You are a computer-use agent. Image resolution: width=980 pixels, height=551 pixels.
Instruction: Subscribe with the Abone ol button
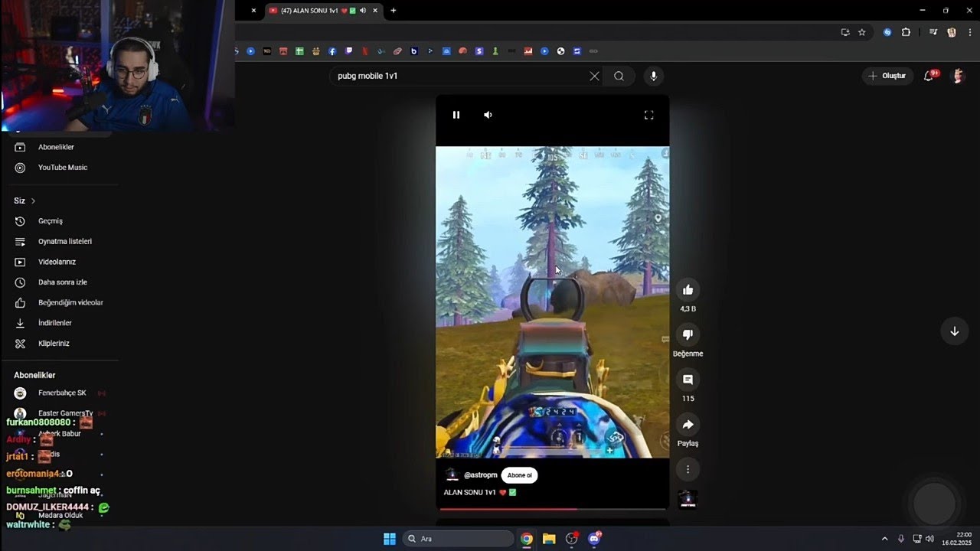pyautogui.click(x=519, y=475)
